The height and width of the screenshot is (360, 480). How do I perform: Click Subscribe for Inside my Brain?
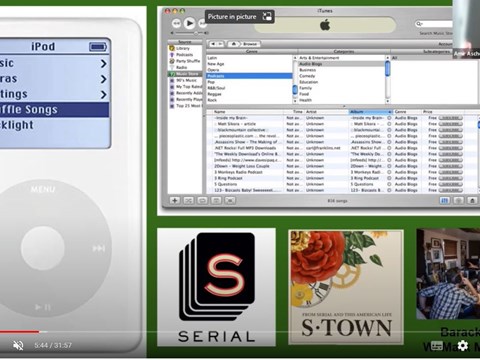(451, 118)
